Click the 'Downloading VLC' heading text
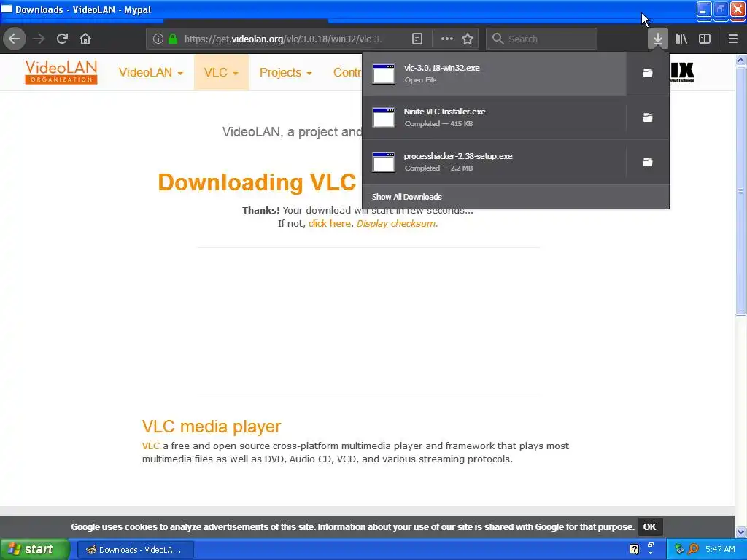 [257, 182]
